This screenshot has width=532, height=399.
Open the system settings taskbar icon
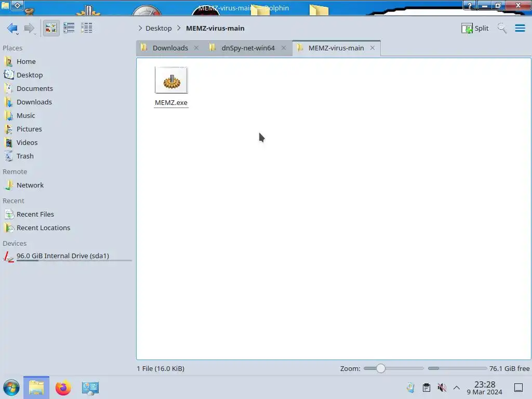(x=90, y=388)
